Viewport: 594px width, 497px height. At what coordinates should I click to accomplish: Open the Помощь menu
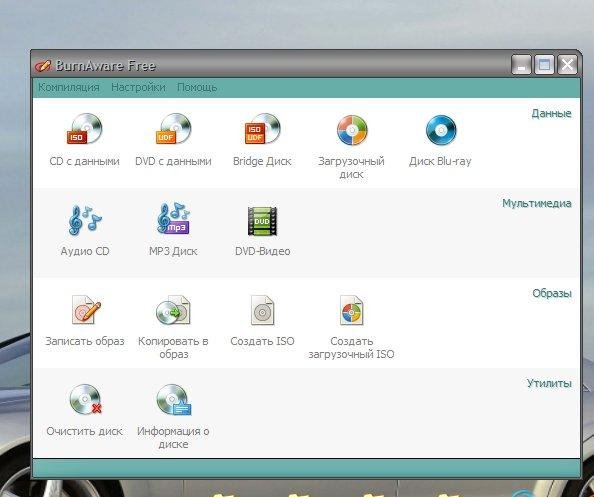pyautogui.click(x=197, y=88)
